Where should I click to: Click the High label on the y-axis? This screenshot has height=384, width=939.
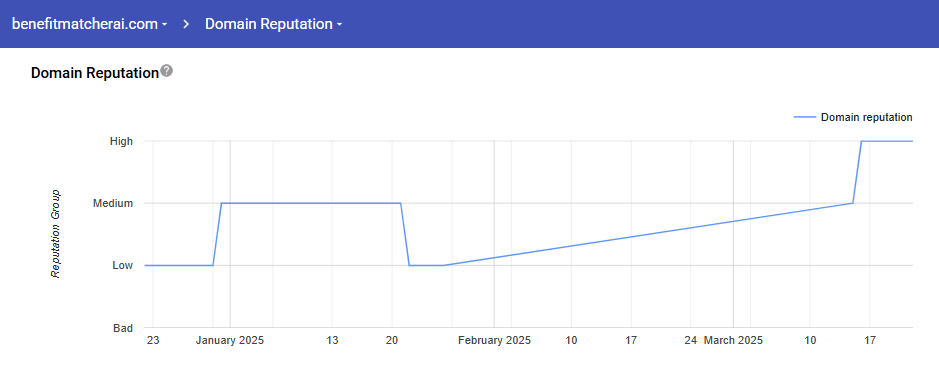coord(121,141)
